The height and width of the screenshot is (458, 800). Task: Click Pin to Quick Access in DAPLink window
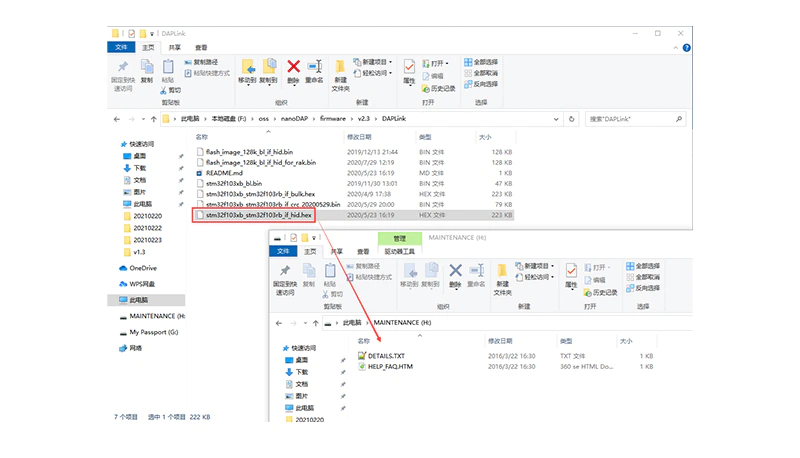tap(123, 75)
